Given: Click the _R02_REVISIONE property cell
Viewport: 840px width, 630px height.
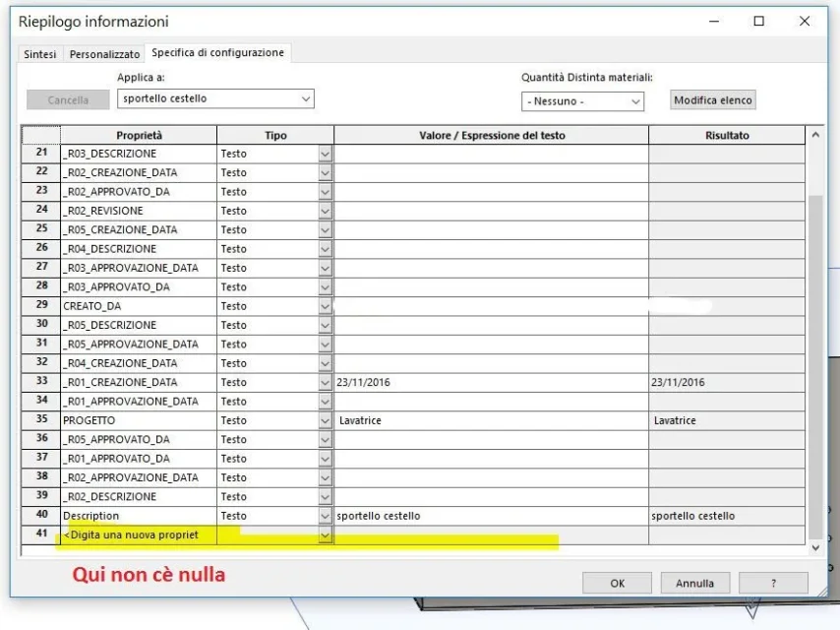Looking at the screenshot, I should pos(139,211).
